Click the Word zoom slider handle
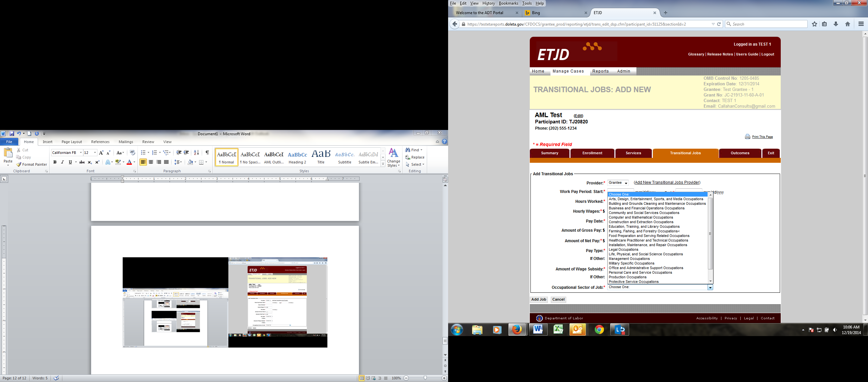Image resolution: width=868 pixels, height=382 pixels. pyautogui.click(x=425, y=378)
